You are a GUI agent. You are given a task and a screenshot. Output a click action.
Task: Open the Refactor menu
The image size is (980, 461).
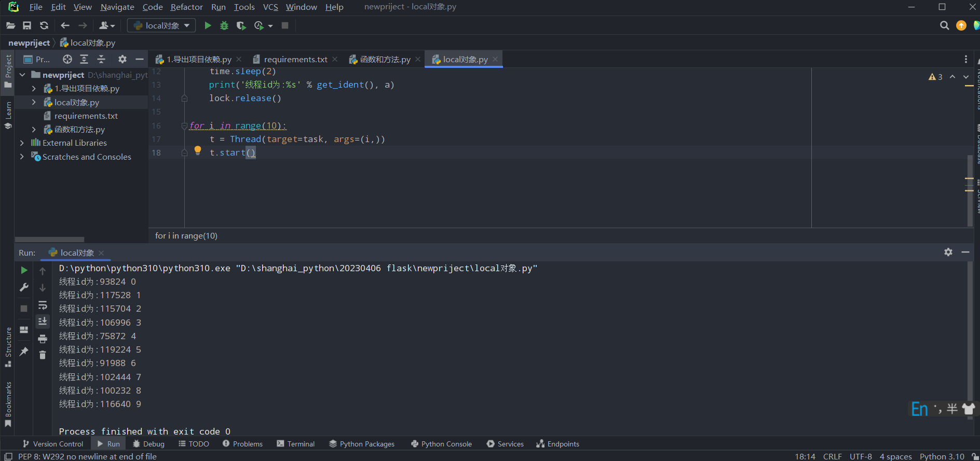point(186,7)
